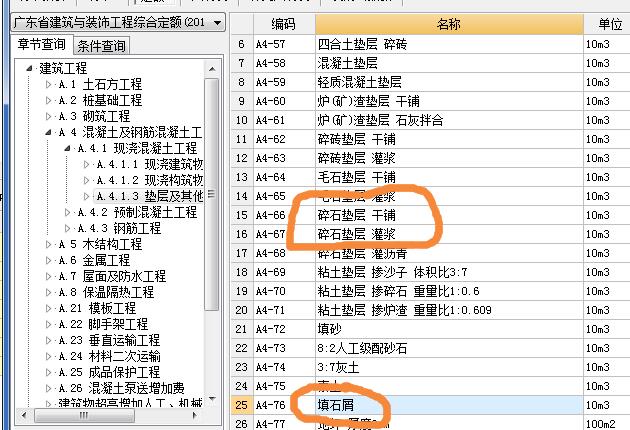Click the tree vertical scrollbar thumb
630x430 pixels.
(x=211, y=195)
